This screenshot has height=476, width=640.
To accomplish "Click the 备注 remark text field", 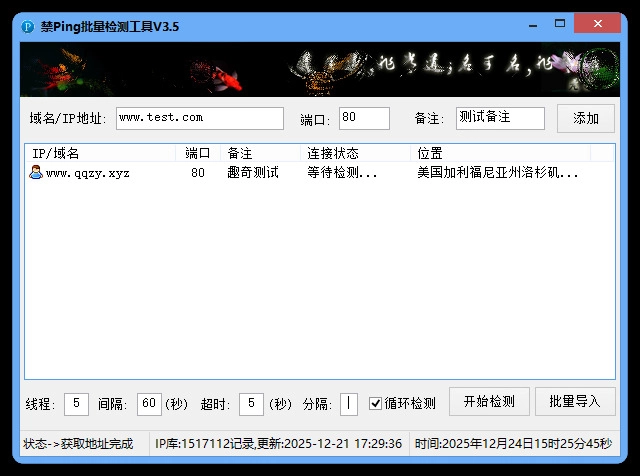I will (500, 118).
